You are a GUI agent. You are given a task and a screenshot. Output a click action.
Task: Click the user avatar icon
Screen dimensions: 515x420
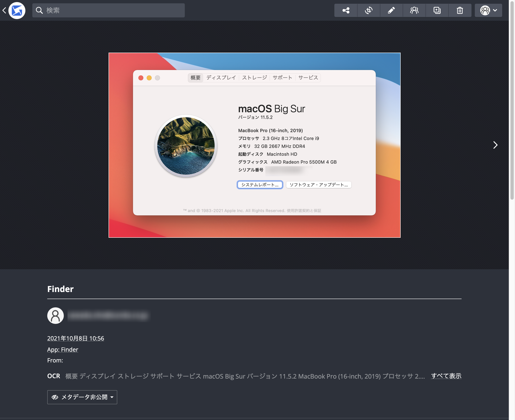(x=56, y=315)
